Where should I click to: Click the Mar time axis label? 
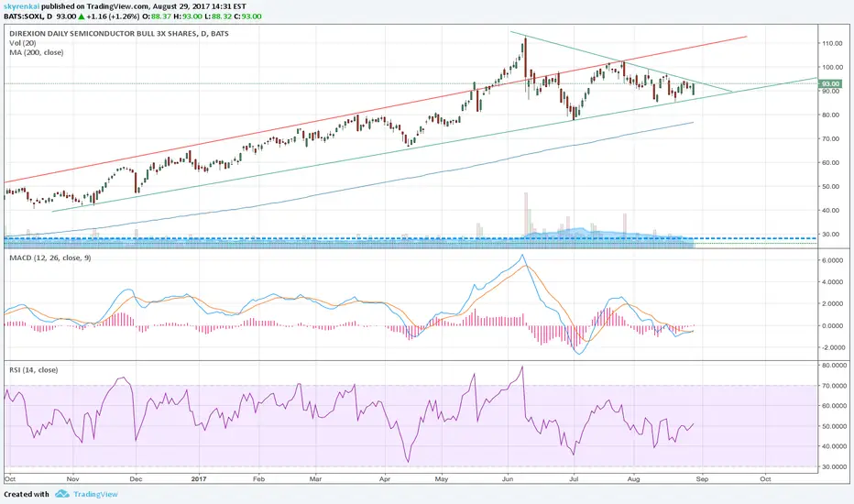coord(315,479)
